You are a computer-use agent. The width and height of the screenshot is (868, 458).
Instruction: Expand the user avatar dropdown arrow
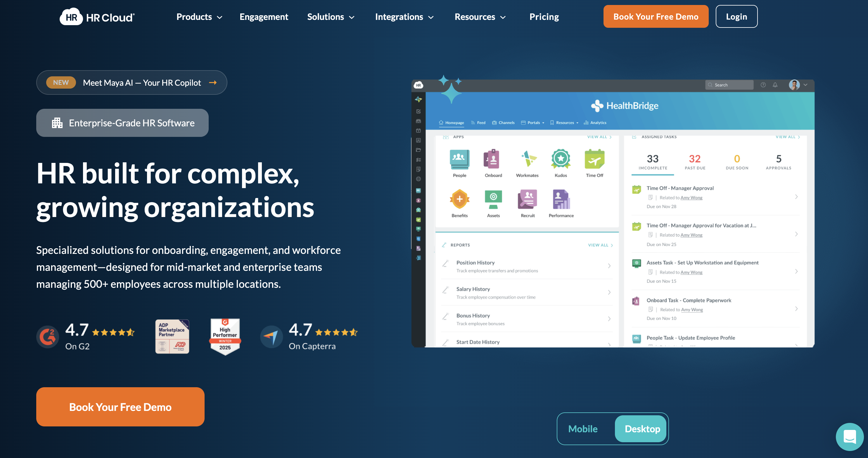click(x=805, y=85)
